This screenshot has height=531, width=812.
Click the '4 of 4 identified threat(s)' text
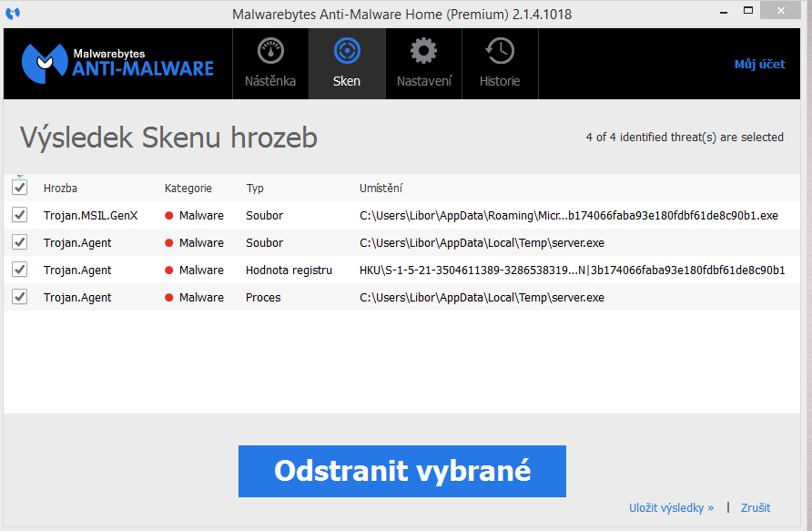(685, 138)
